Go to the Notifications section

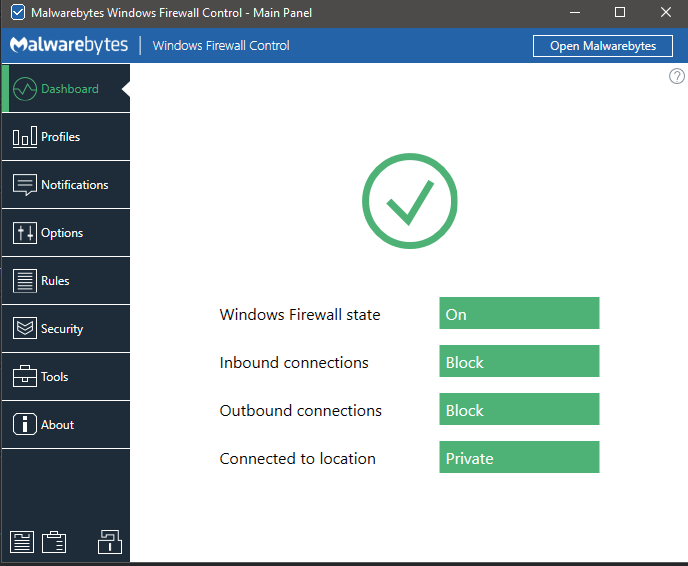click(x=66, y=185)
